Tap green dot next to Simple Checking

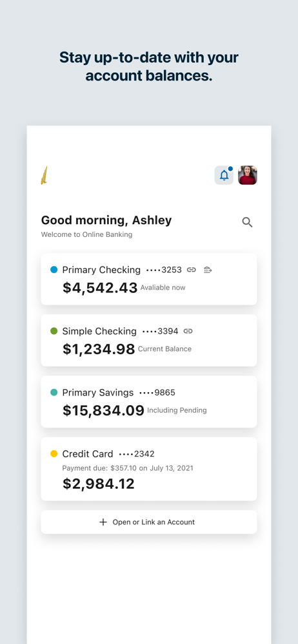coord(54,331)
